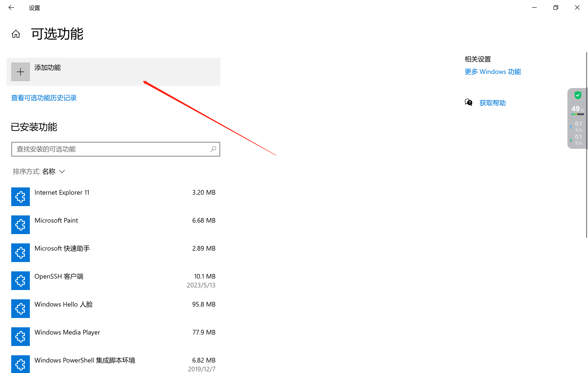
Task: Go back with the arrow icon
Action: pyautogui.click(x=11, y=7)
